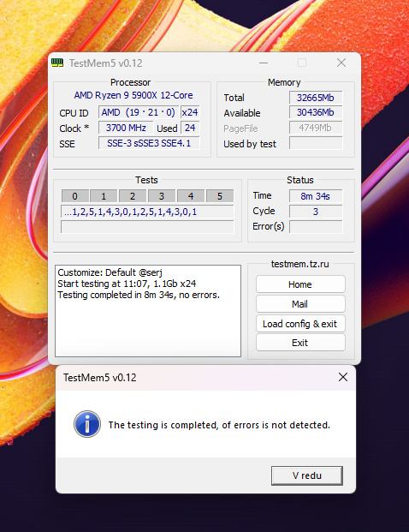The width and height of the screenshot is (409, 532).
Task: Click the PageFile value 4749Mb
Action: coord(316,128)
